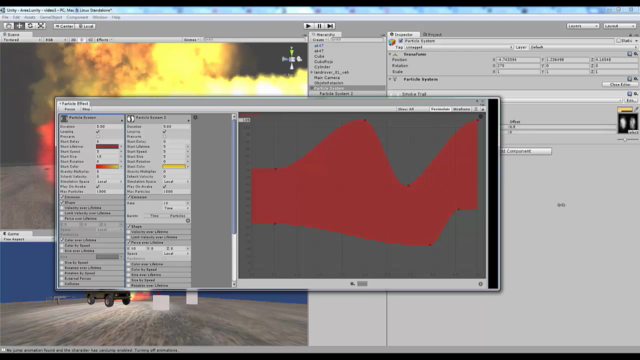This screenshot has height=360, width=640.
Task: Open the Create dropdown in Hierarchy
Action: (319, 40)
